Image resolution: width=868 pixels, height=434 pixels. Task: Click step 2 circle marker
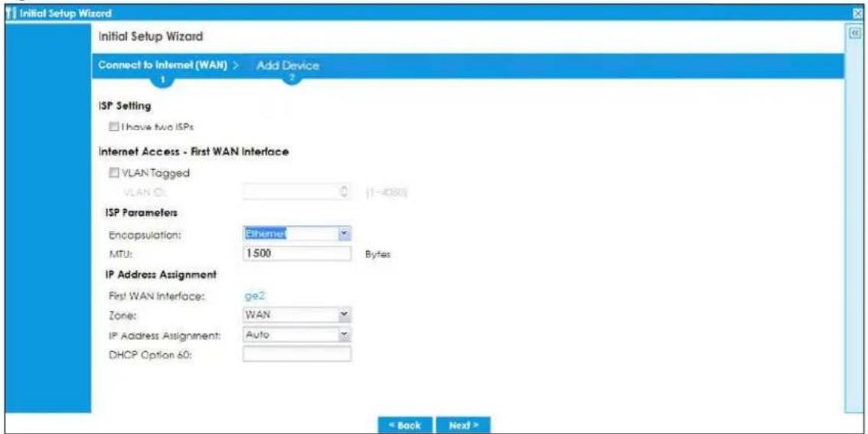pos(294,79)
